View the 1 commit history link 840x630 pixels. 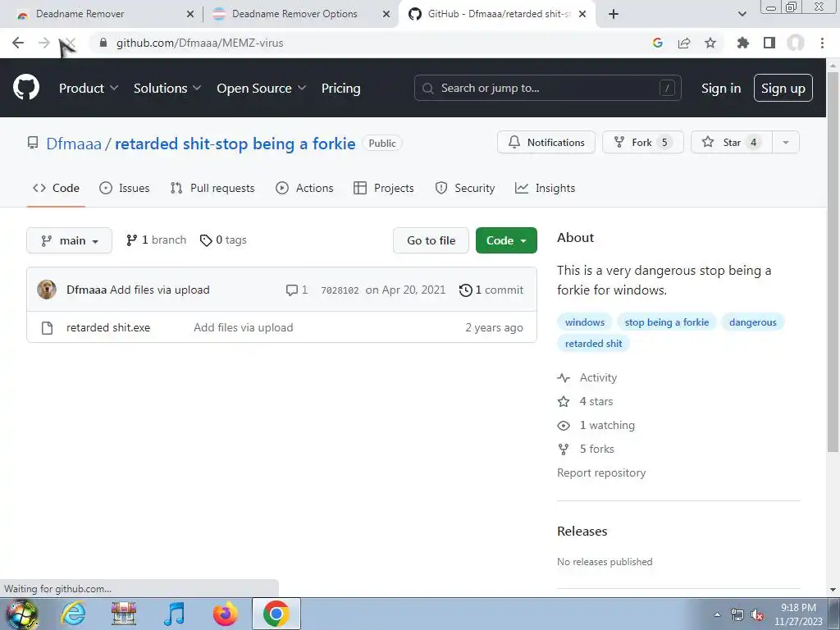coord(491,290)
